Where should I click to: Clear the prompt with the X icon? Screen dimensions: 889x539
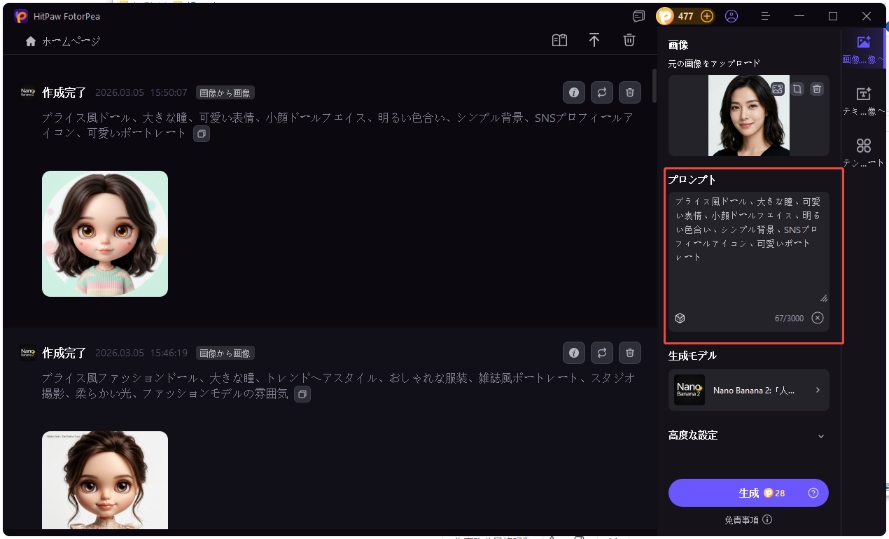817,318
